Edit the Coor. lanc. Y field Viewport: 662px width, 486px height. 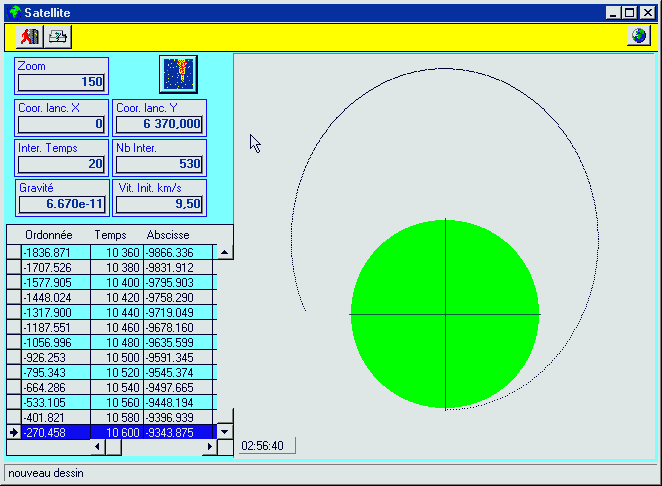pos(159,124)
